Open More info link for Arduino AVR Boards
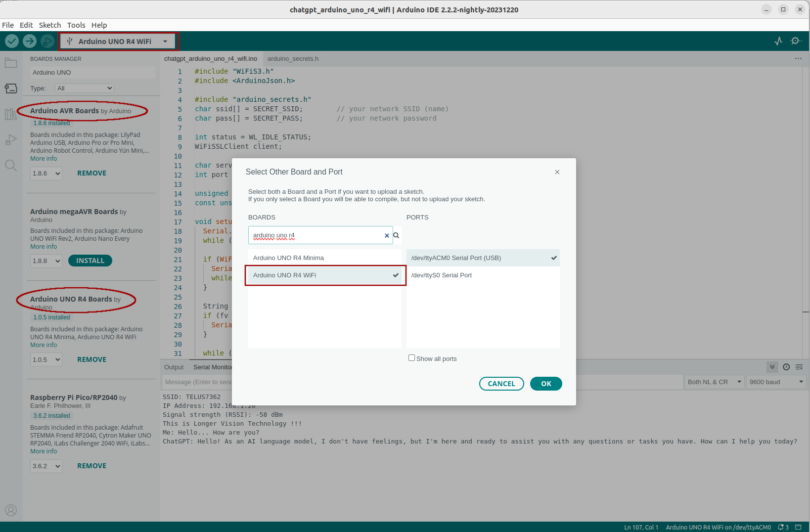The width and height of the screenshot is (810, 532). point(44,159)
